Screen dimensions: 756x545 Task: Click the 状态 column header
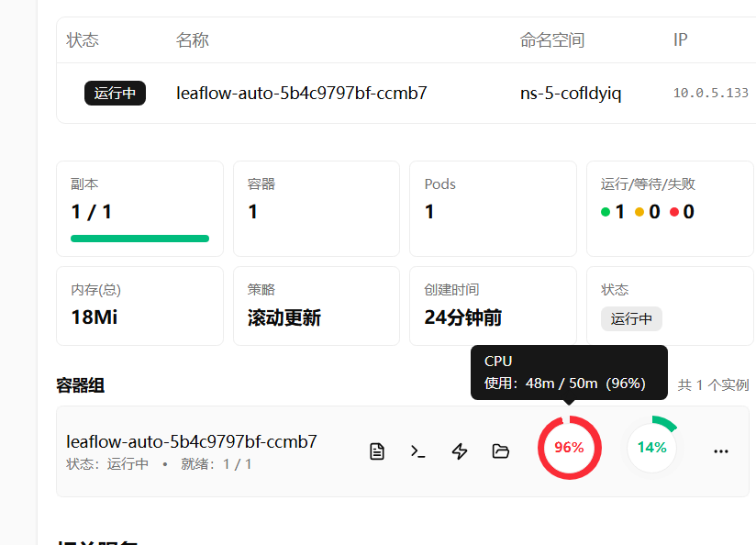tap(83, 40)
